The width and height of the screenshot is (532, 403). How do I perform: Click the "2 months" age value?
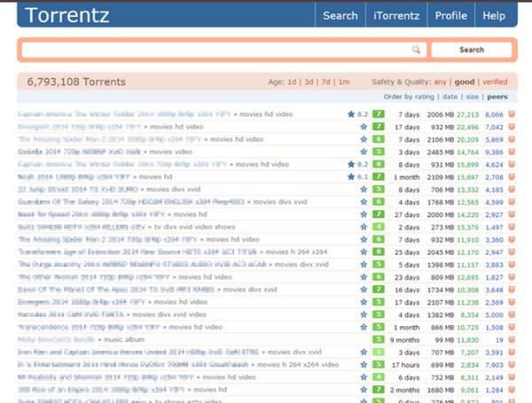(x=405, y=390)
